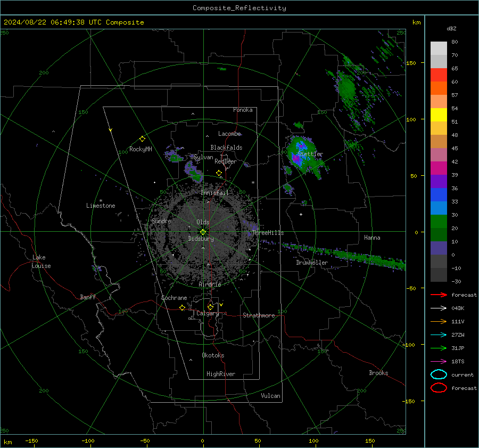Click the Limestone label
Image resolution: width=479 pixels, height=448 pixels.
click(101, 206)
